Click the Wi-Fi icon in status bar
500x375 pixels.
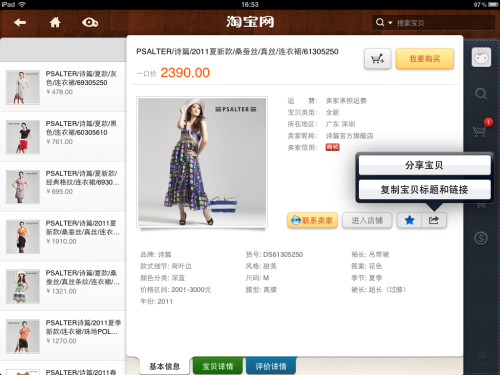point(22,4)
